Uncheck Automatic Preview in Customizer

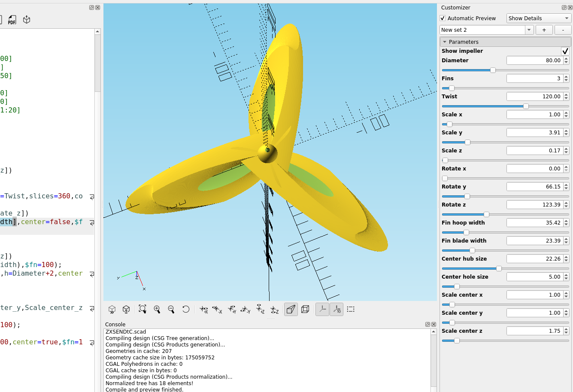443,18
